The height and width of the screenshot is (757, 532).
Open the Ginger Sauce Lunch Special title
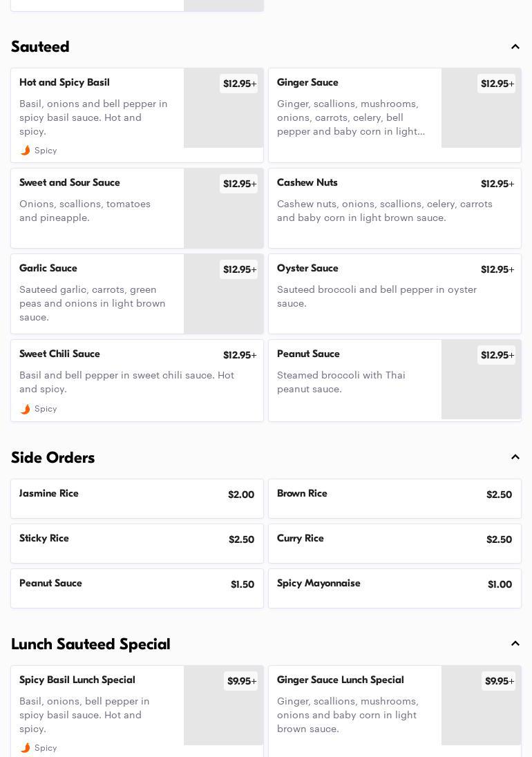tap(340, 680)
